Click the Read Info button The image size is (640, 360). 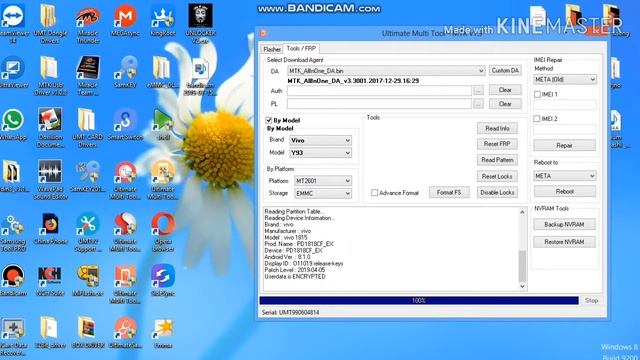(x=497, y=128)
